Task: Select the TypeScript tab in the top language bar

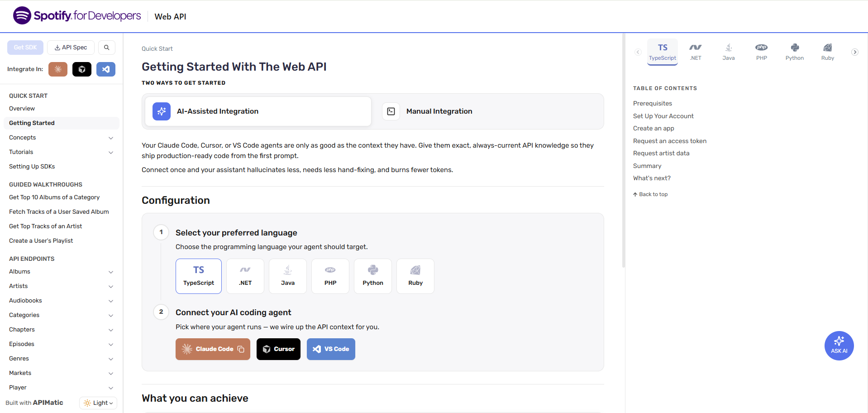Action: 663,52
